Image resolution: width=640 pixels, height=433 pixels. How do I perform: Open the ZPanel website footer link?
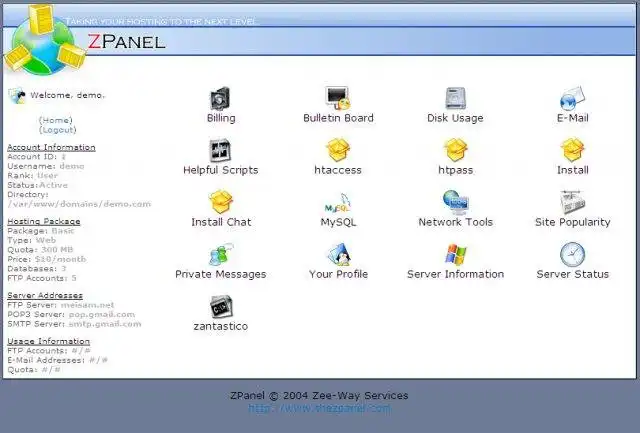click(319, 408)
